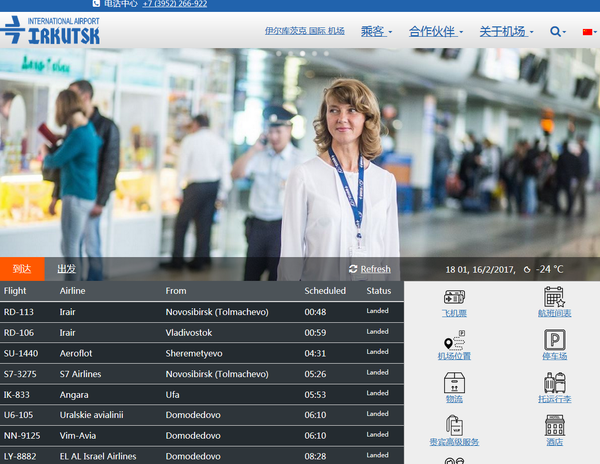The width and height of the screenshot is (600, 464).
Task: Click the 伊尔库茨克 国际 机场 header link
Action: pos(305,32)
